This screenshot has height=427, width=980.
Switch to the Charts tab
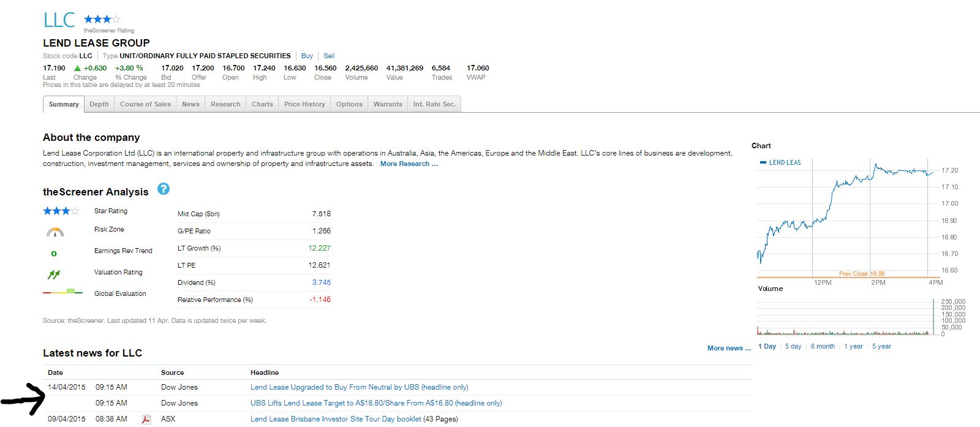[x=262, y=104]
